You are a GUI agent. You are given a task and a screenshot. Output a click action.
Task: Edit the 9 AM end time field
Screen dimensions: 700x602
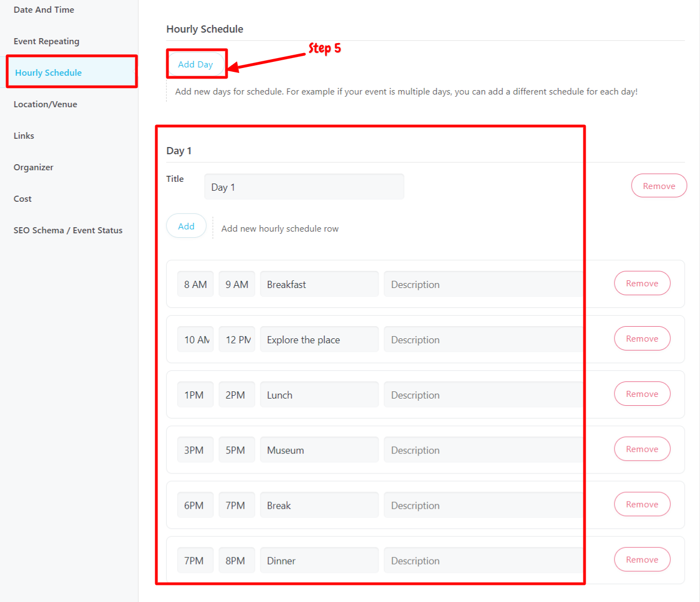tap(237, 284)
